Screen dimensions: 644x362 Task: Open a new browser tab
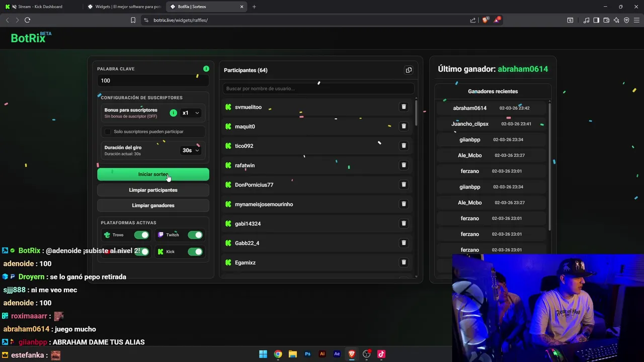click(254, 7)
